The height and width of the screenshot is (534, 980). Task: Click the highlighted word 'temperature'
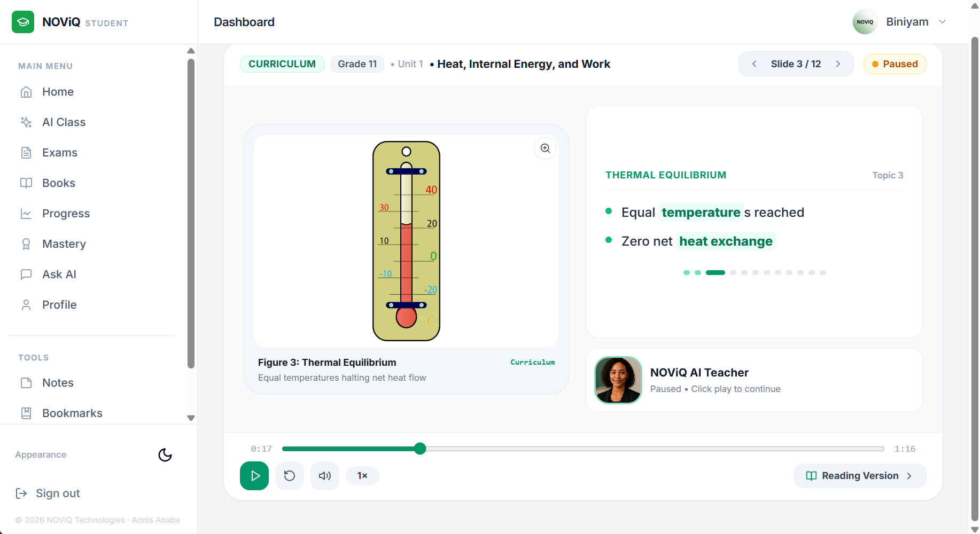point(701,213)
